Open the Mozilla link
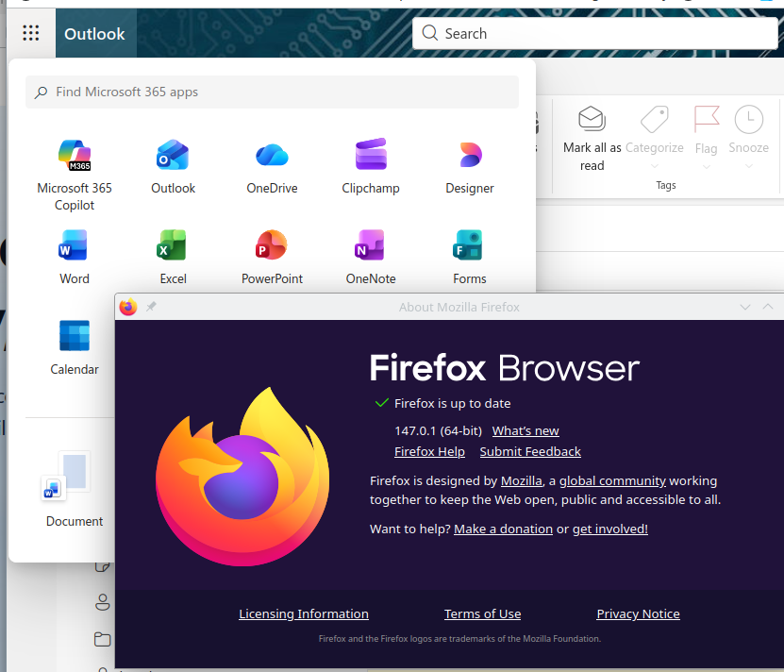 tap(522, 480)
